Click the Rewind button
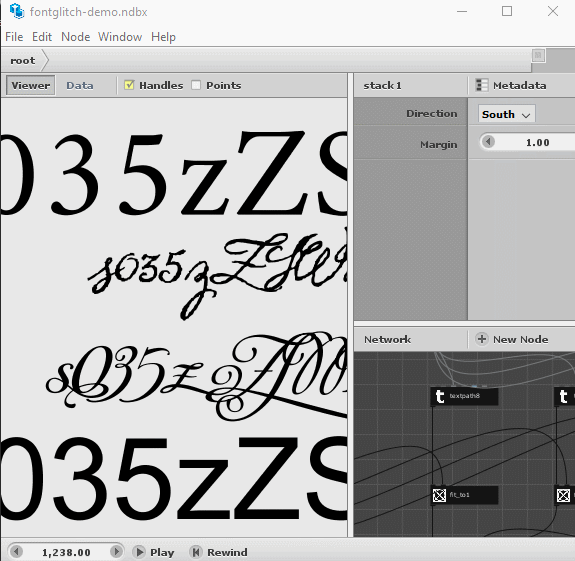The image size is (575, 561). pyautogui.click(x=219, y=552)
